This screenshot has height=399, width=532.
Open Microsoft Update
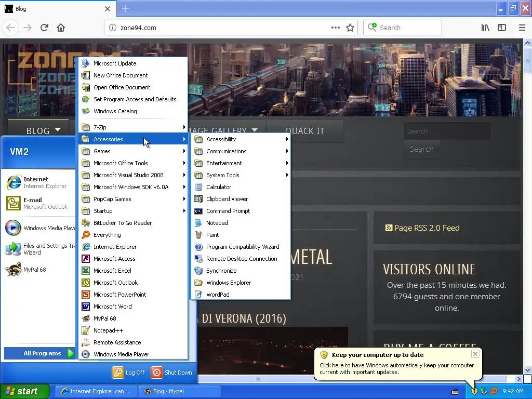[133, 63]
